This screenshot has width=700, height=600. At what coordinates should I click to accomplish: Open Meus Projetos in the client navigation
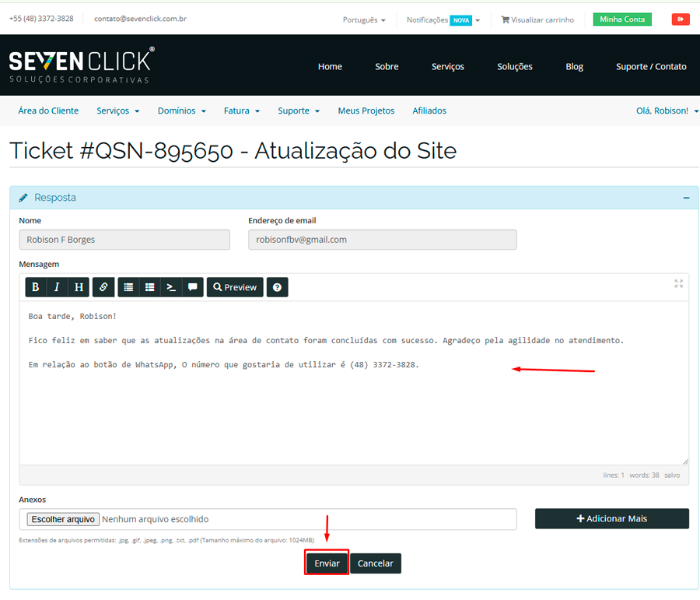[366, 111]
